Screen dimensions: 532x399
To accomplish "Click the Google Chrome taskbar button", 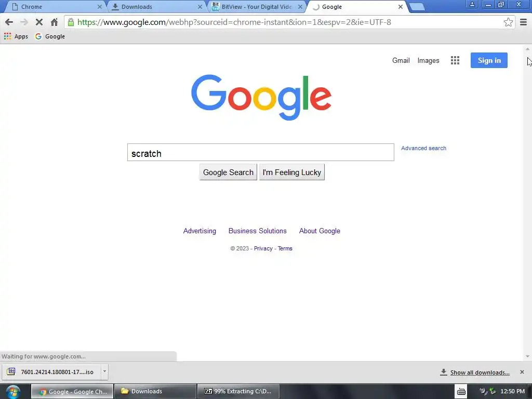I will pyautogui.click(x=72, y=392).
